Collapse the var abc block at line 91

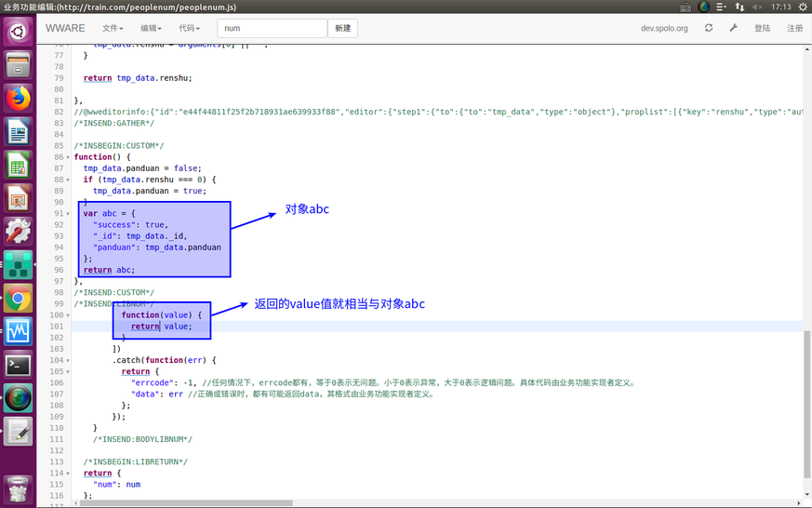point(68,214)
